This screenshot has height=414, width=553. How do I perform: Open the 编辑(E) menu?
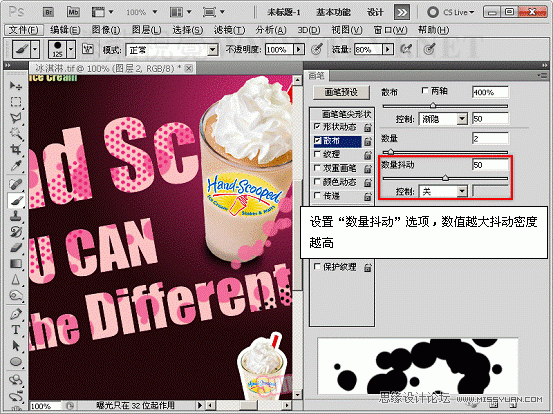coord(65,30)
